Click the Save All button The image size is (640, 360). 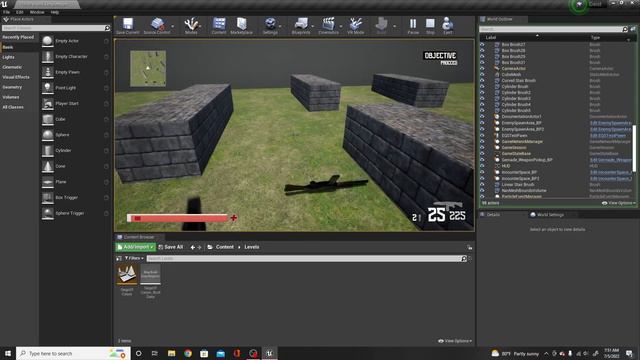point(171,247)
